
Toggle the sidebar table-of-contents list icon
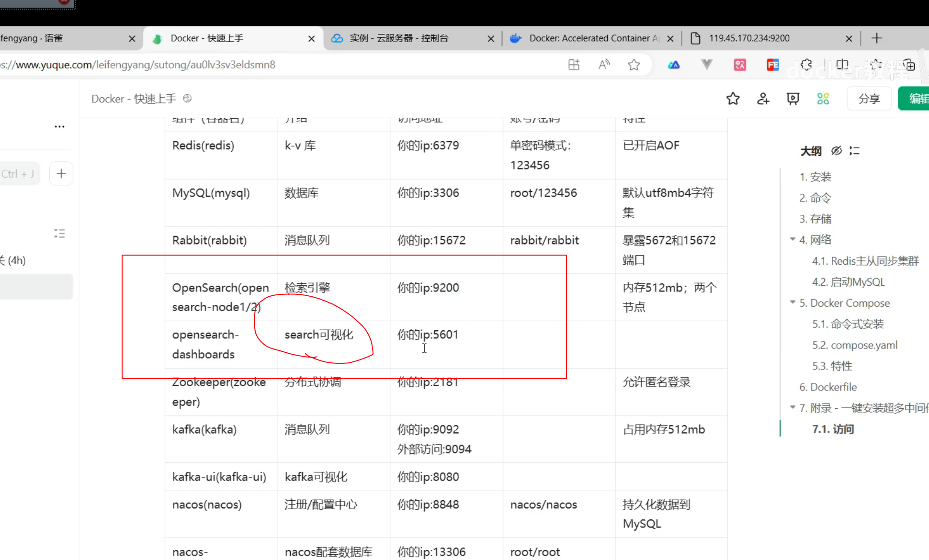tap(59, 234)
